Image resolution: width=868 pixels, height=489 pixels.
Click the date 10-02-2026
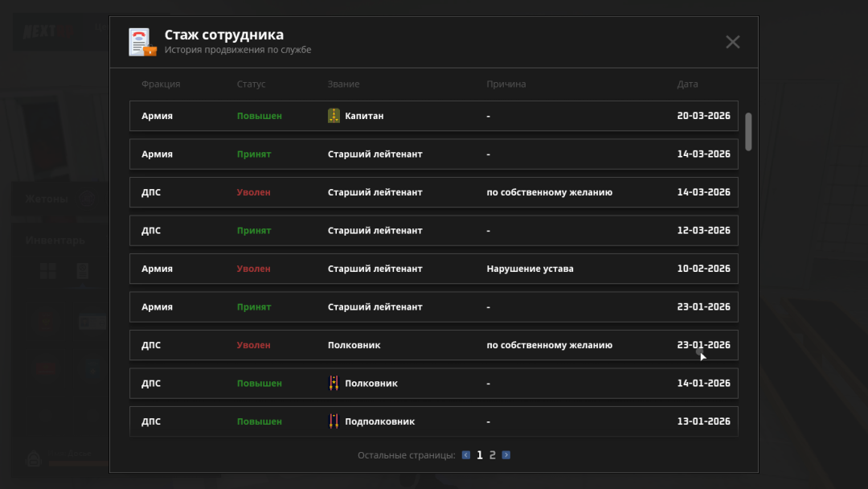pyautogui.click(x=703, y=269)
